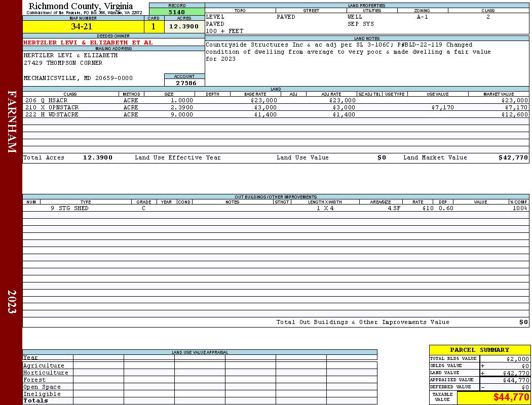Screen dimensions: 532x405
Task: Click the shed rate $10 cell
Action: 428,208
